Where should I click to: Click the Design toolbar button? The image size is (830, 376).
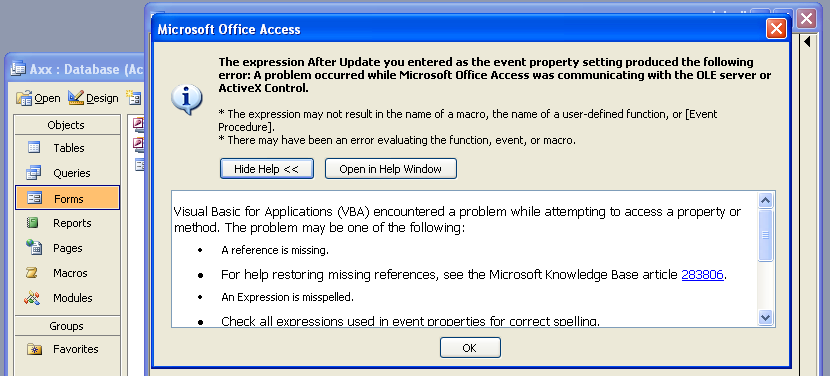tap(93, 99)
